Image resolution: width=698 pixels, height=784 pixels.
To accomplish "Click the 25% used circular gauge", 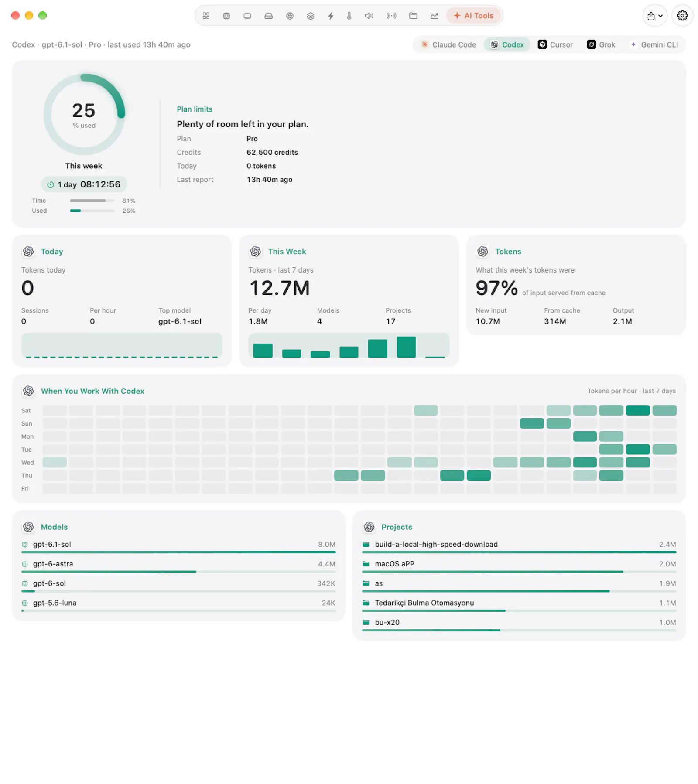I will pos(84,114).
